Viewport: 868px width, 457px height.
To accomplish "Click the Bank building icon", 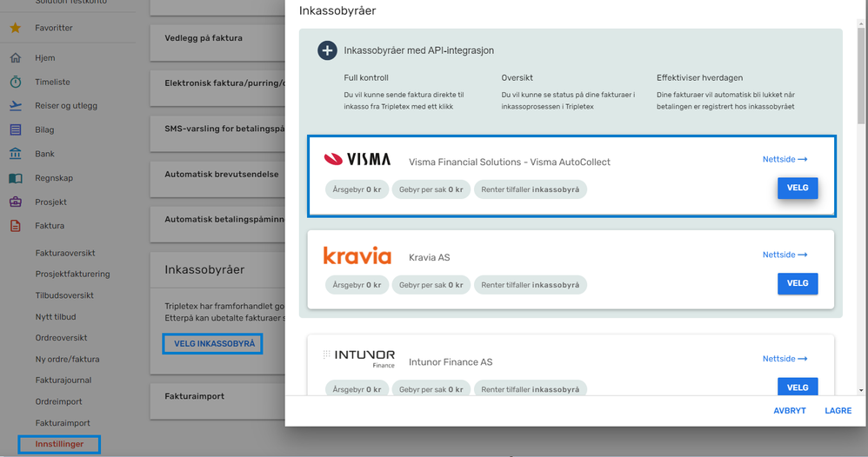I will point(16,154).
